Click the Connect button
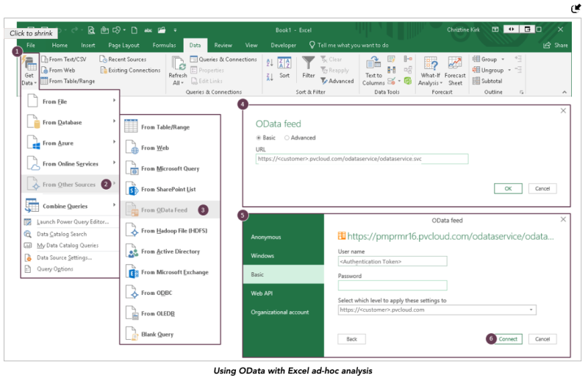588x378 pixels. click(508, 339)
